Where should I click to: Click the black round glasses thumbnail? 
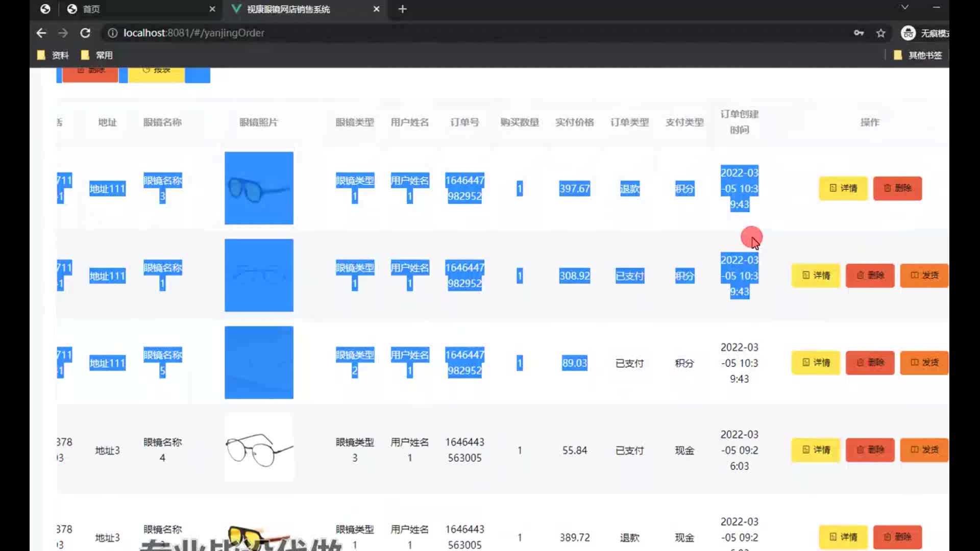[259, 447]
